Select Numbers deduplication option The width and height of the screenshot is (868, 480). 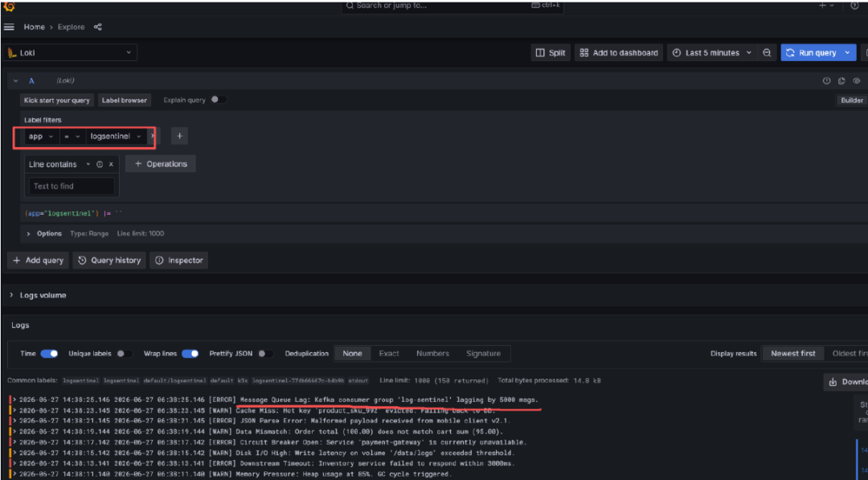[432, 353]
